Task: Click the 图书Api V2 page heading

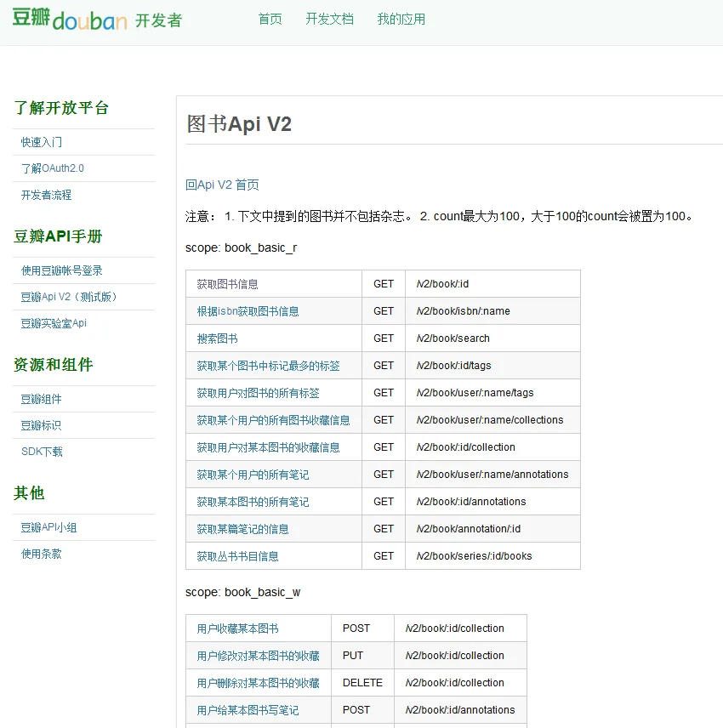Action: click(239, 124)
